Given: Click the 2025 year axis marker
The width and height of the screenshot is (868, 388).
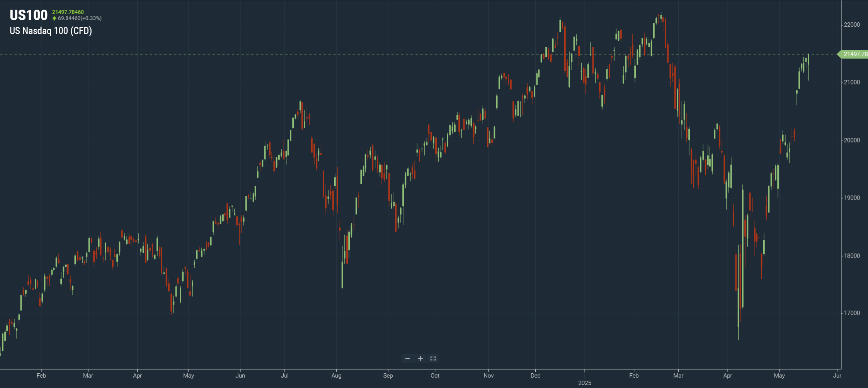Looking at the screenshot, I should 585,383.
